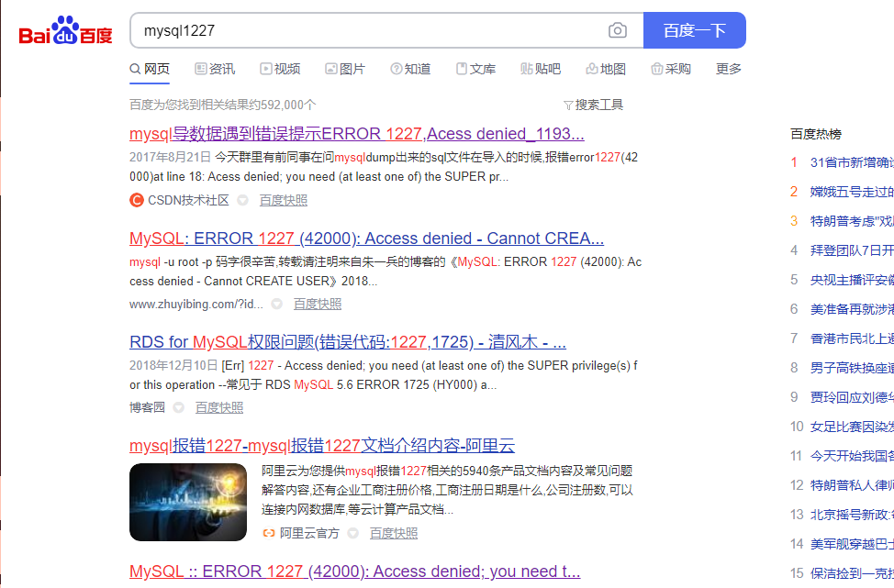Click the 阿里云 result thumbnail image
The width and height of the screenshot is (894, 588).
point(188,502)
